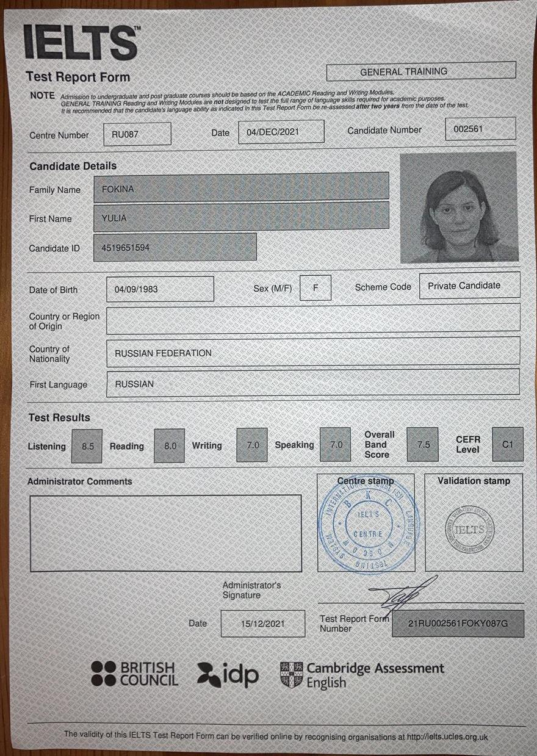Click the Listening label
Image resolution: width=537 pixels, height=756 pixels.
46,447
